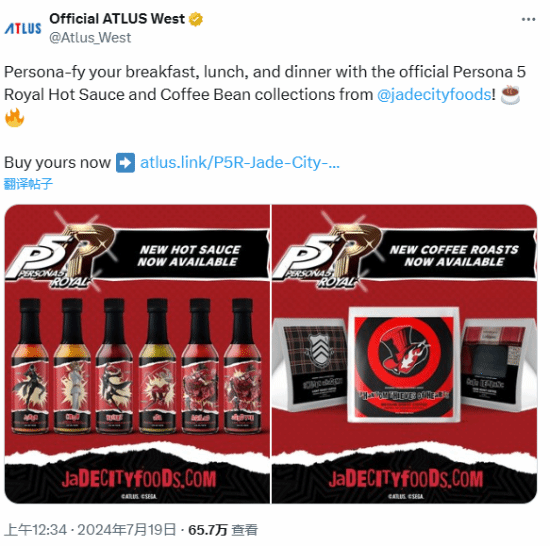Open the hot sauce bottles image
The width and height of the screenshot is (550, 546).
pyautogui.click(x=137, y=354)
